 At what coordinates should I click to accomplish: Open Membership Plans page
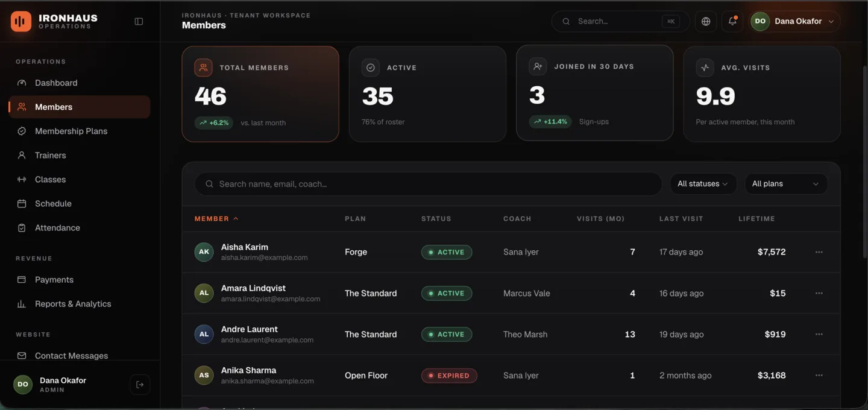point(80,131)
